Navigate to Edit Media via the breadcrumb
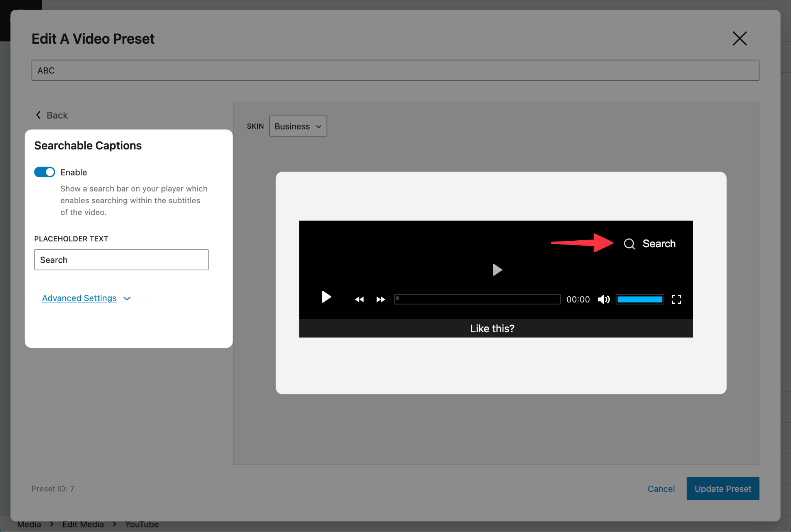Viewport: 791px width, 532px height. [83, 524]
